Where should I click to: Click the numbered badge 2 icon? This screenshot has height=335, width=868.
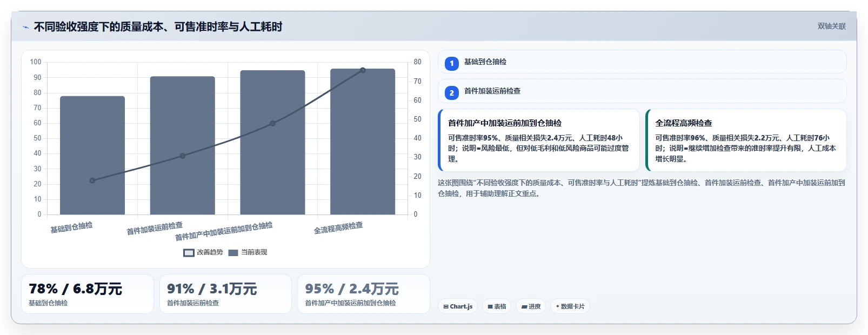point(452,92)
